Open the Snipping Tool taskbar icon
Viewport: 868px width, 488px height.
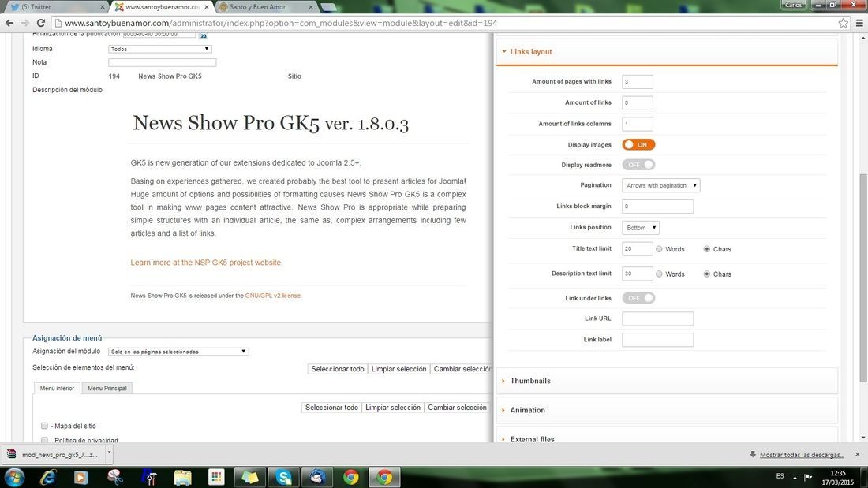tap(115, 477)
